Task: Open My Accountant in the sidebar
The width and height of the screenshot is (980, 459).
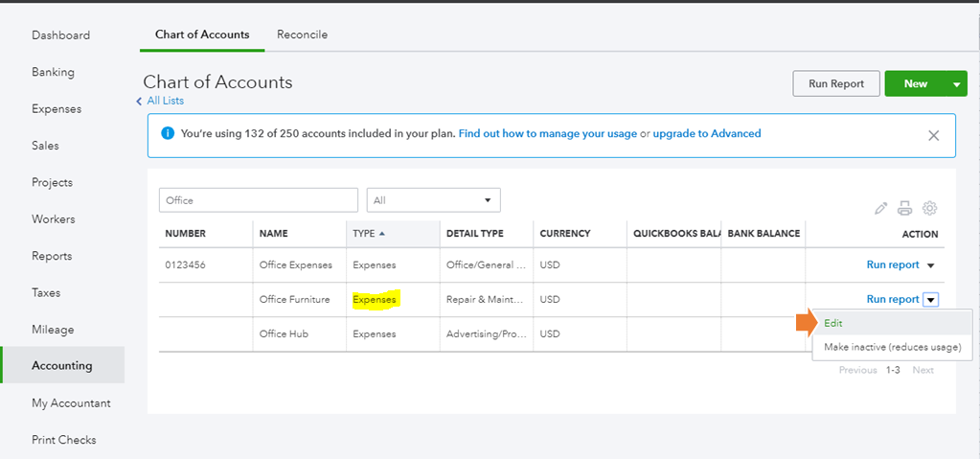Action: pos(71,403)
